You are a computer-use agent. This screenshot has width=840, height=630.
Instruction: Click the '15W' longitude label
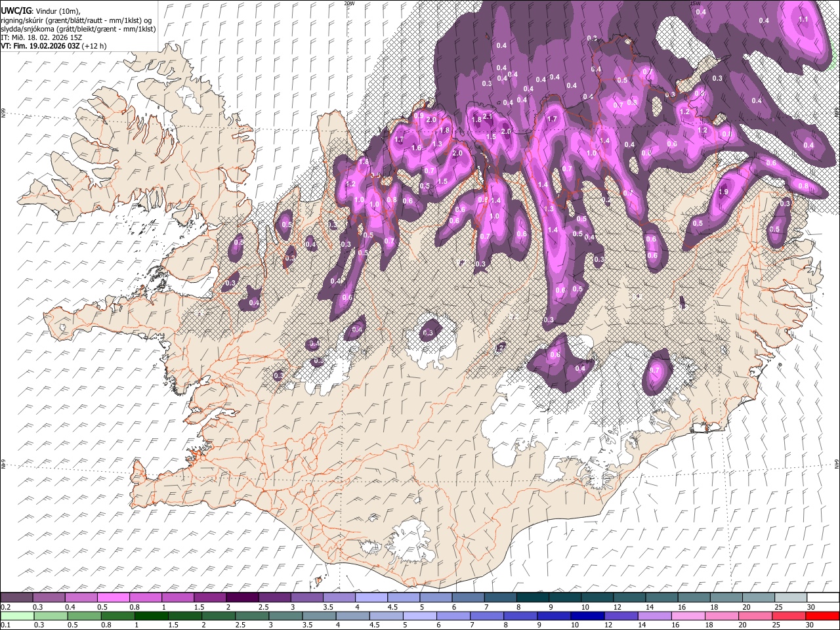click(x=695, y=4)
